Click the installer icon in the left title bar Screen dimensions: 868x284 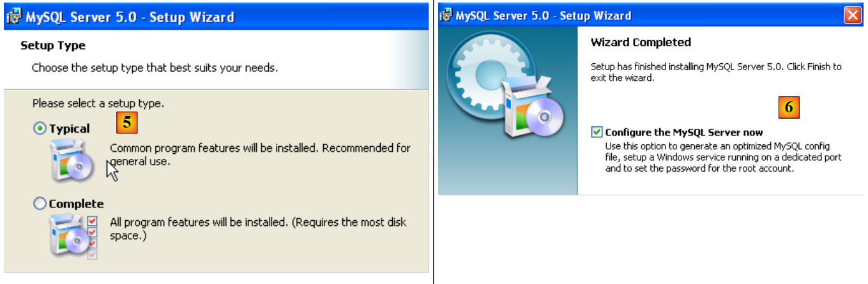pyautogui.click(x=13, y=17)
